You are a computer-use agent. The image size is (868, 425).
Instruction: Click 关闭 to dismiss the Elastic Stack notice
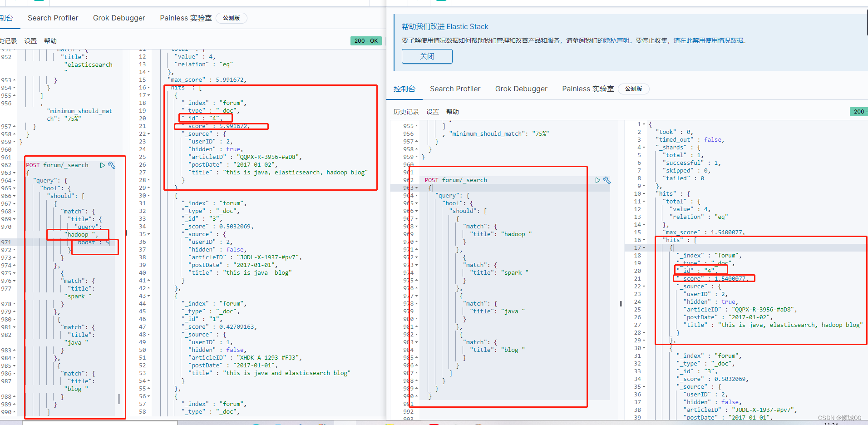point(427,56)
